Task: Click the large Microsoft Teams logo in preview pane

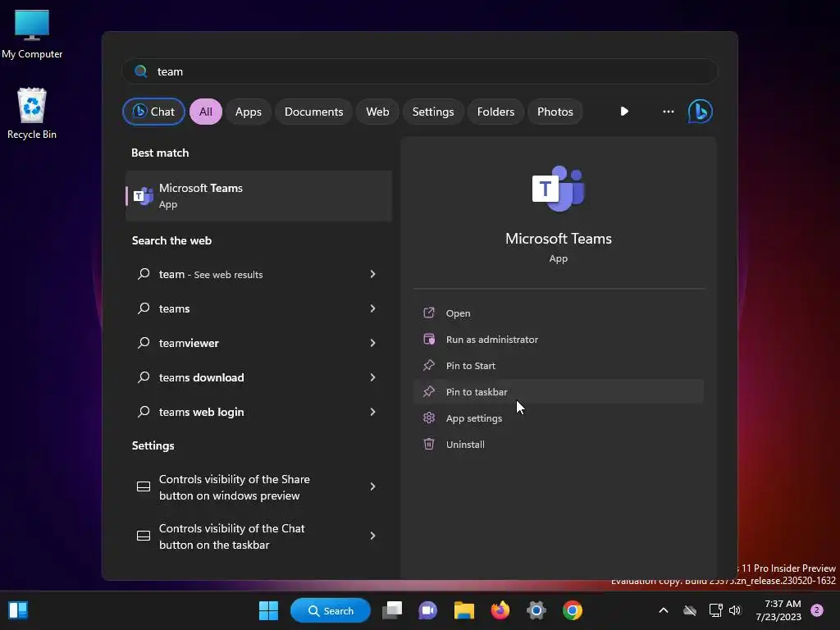Action: 558,189
